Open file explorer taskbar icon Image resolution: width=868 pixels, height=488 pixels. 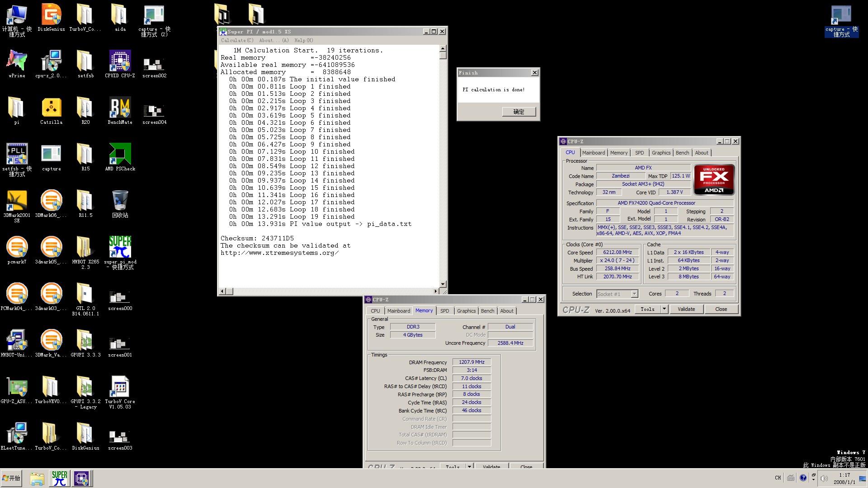point(37,478)
